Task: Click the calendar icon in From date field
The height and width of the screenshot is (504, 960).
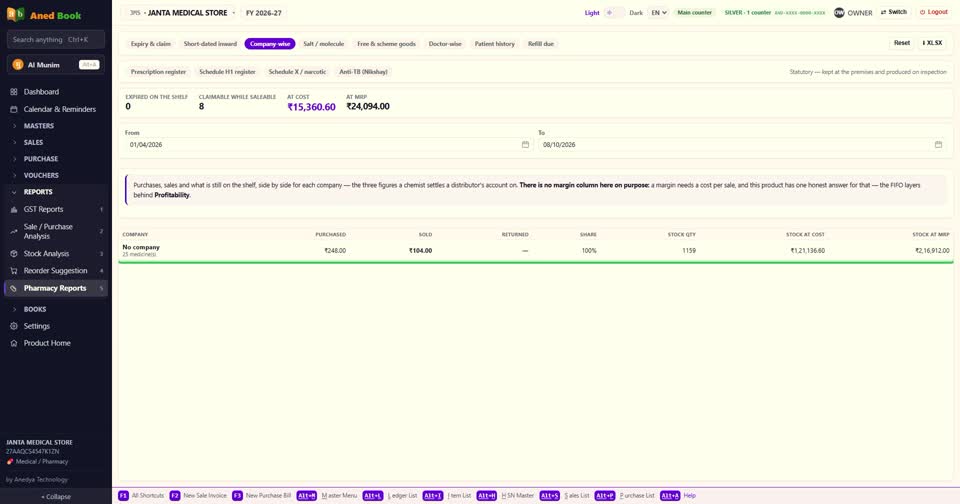Action: click(525, 145)
